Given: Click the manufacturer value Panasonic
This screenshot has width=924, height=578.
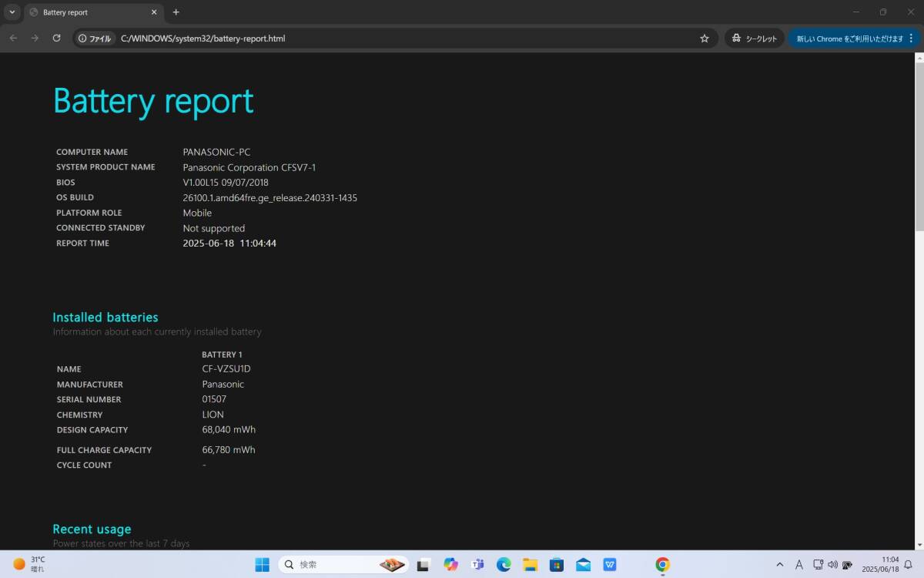Looking at the screenshot, I should click(223, 384).
